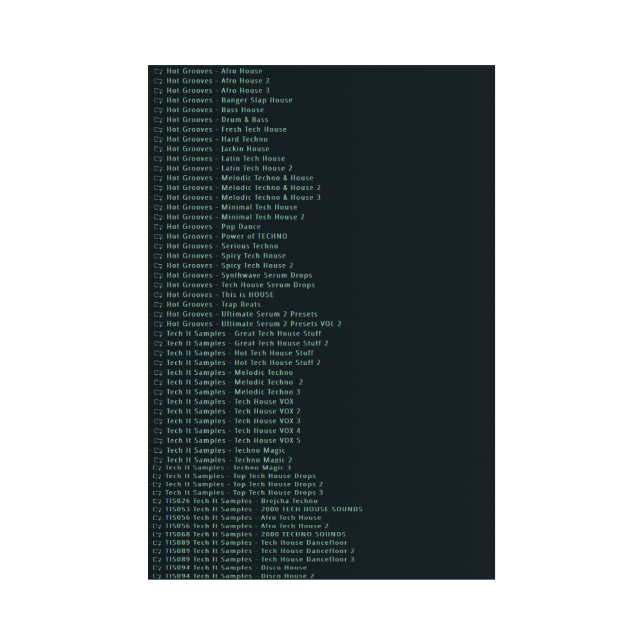Open Hot Grooves - Power of TECHNO
Image resolution: width=644 pixels, height=644 pixels.
227,236
